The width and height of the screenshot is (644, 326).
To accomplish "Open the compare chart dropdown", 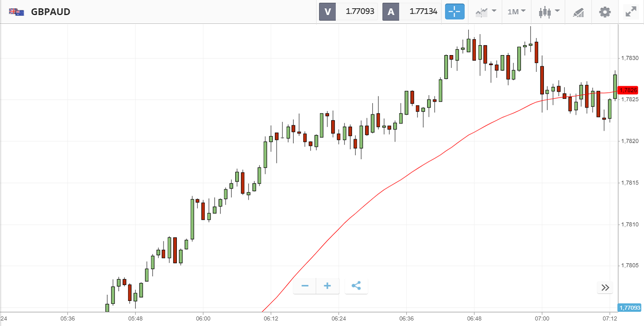I will (486, 12).
